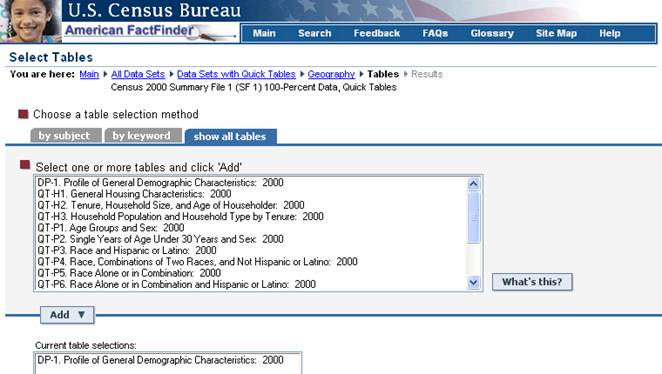Image resolution: width=662 pixels, height=374 pixels.
Task: Open the Site Map navigation item
Action: point(556,33)
